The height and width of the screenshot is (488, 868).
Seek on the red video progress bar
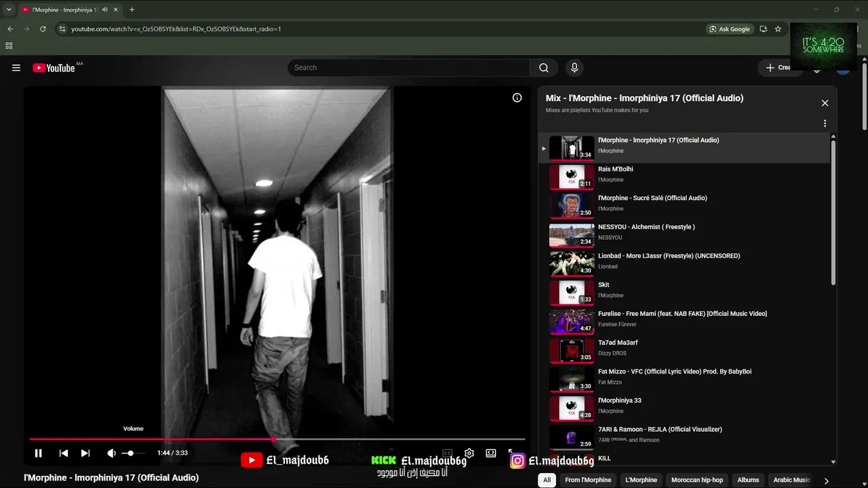[x=277, y=439]
